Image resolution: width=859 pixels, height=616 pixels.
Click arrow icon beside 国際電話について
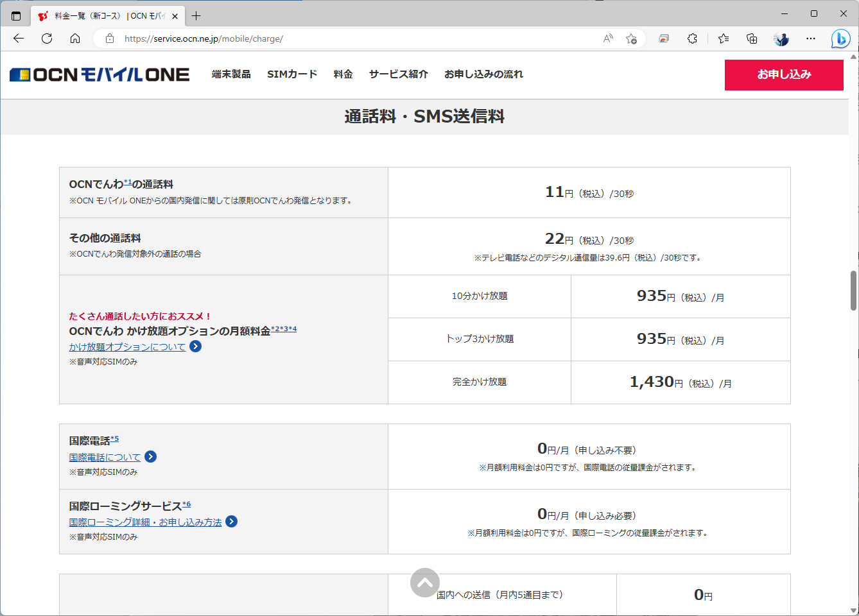click(x=150, y=457)
